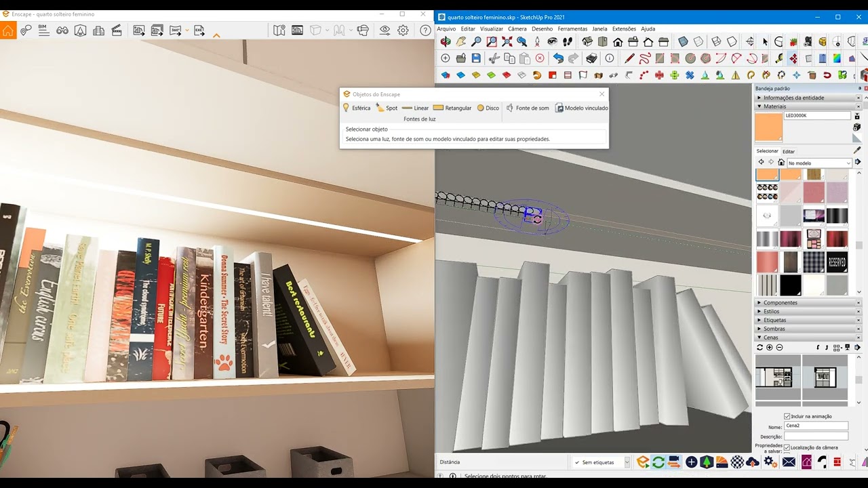Expand the Componentes panel
868x488 pixels.
tap(807, 302)
